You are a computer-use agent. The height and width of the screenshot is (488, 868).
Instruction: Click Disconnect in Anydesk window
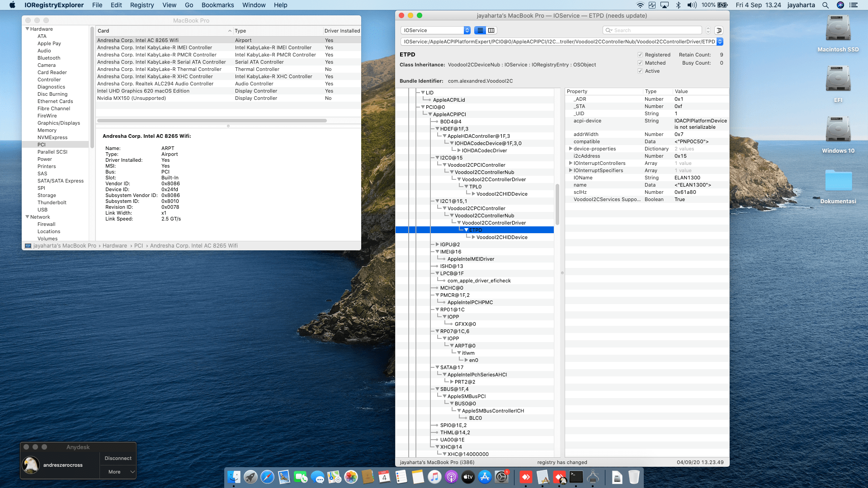pos(118,458)
